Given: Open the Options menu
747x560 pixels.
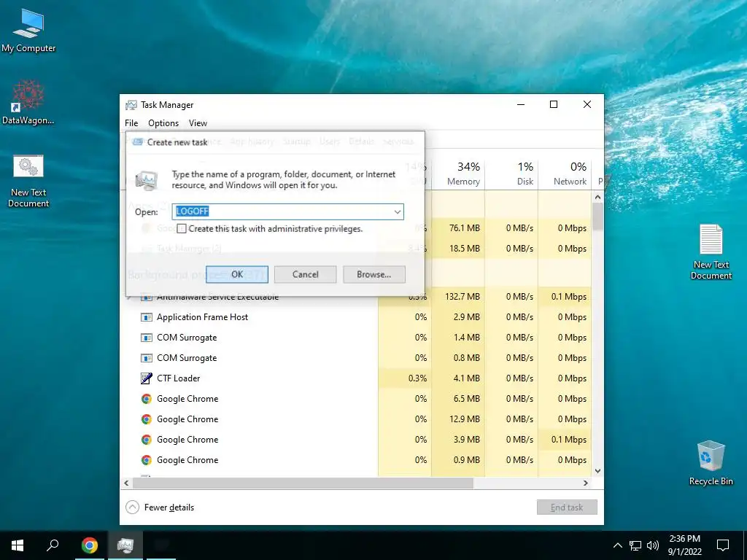Looking at the screenshot, I should coord(163,122).
